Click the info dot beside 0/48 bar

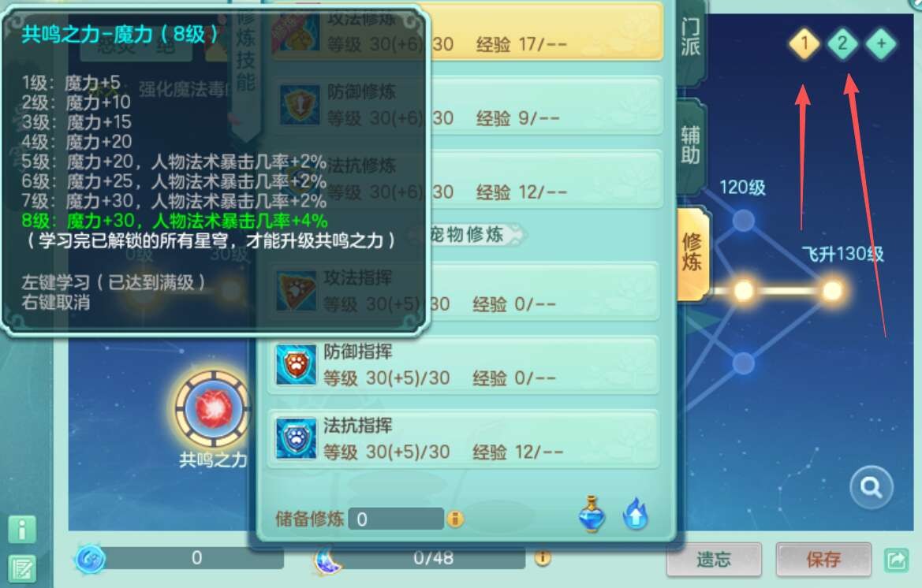pos(542,557)
